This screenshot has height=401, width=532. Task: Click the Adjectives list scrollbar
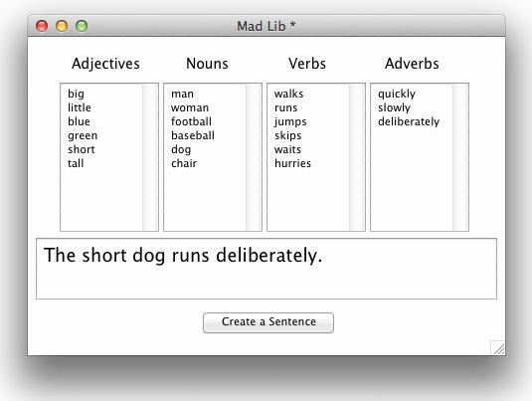point(150,157)
